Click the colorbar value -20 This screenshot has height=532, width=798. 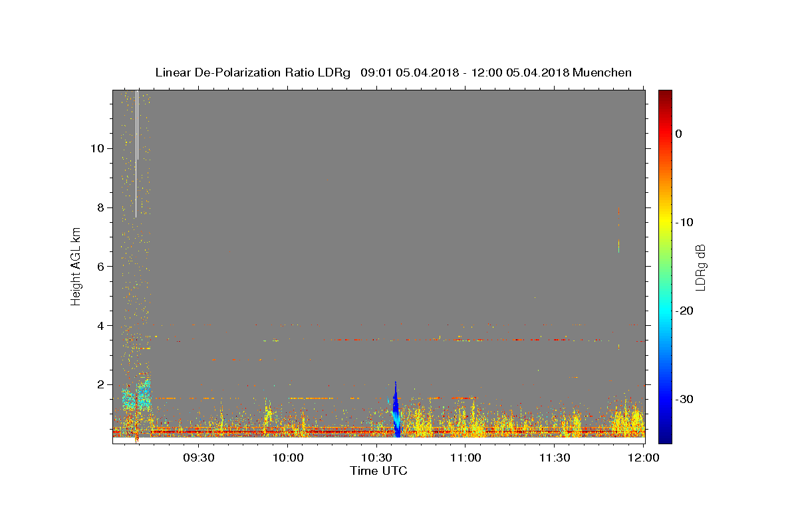point(684,311)
